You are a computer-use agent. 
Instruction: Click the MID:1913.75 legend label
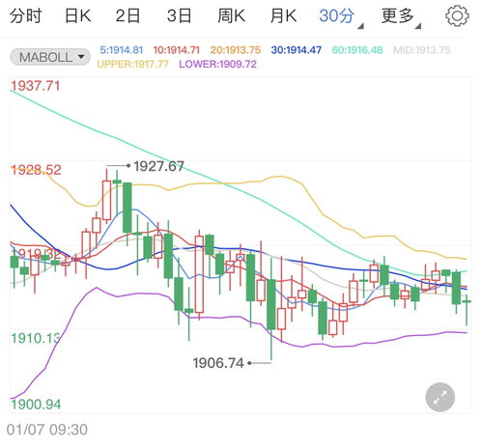coord(422,50)
